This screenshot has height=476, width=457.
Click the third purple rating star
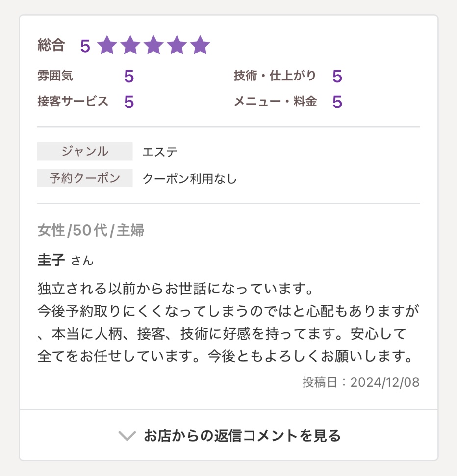[153, 46]
